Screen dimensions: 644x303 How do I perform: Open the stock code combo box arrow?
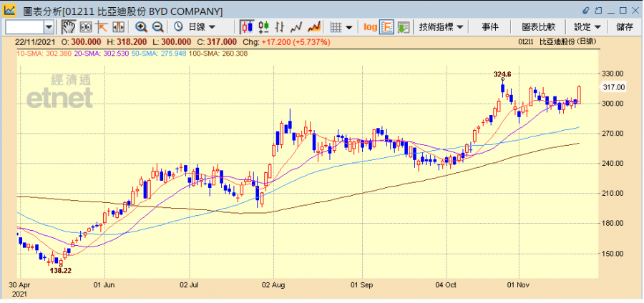coord(49,26)
